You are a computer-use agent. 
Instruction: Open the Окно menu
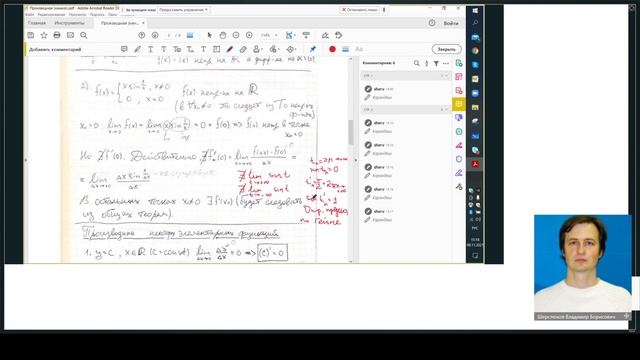[x=113, y=15]
